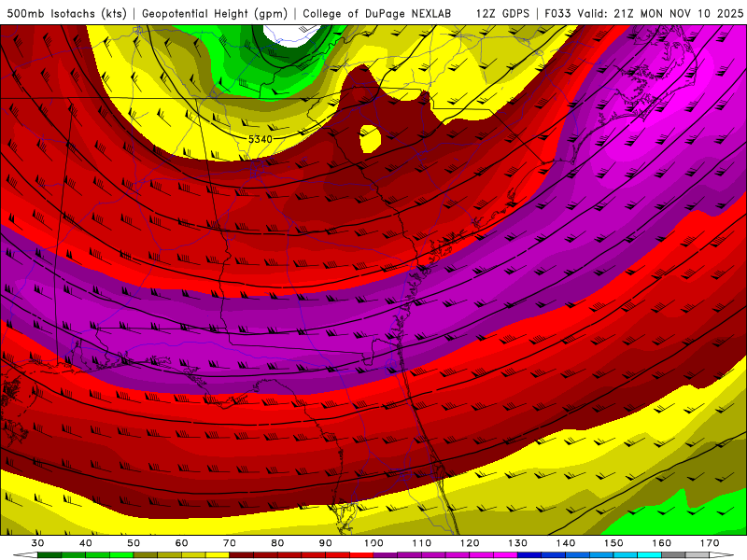
Task: Click the "F033" forecast hour text
Action: tap(558, 14)
